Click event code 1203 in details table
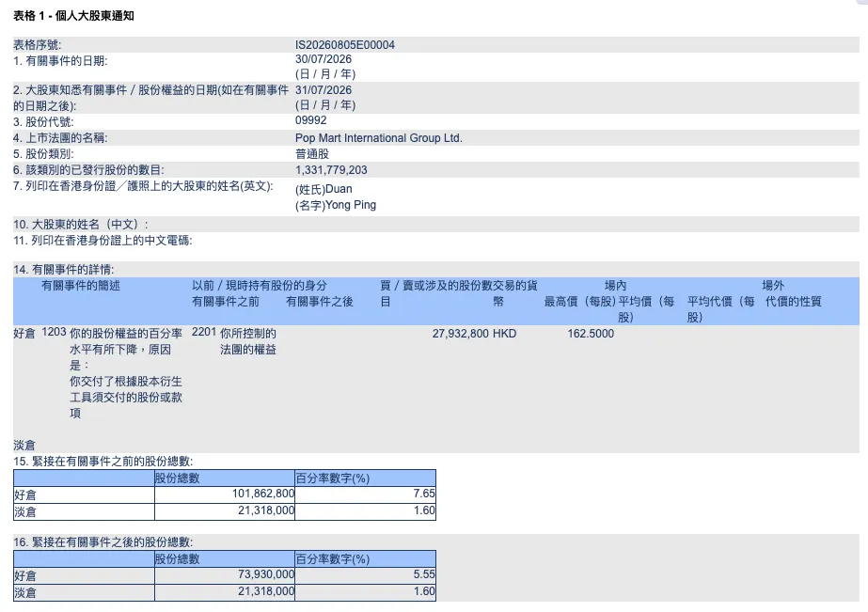 pos(54,332)
